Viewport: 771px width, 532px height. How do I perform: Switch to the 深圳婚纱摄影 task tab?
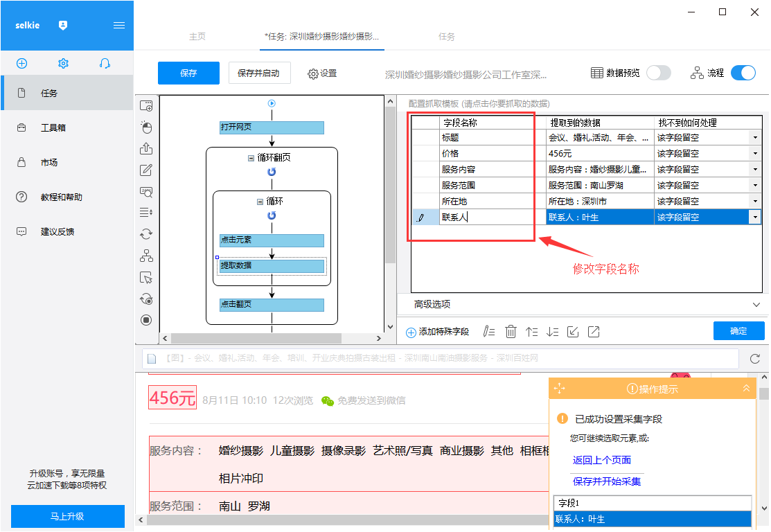(321, 37)
